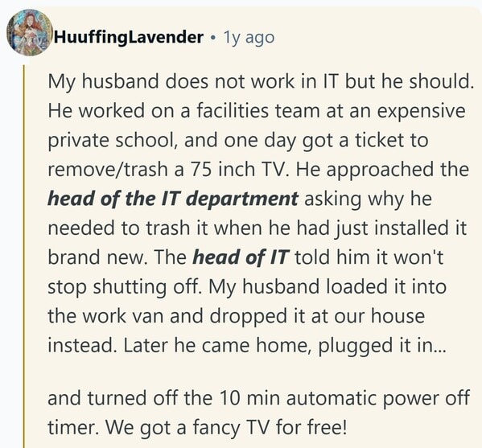The width and height of the screenshot is (482, 448).
Task: Click the words 'expensive' in the comment
Action: (x=421, y=112)
